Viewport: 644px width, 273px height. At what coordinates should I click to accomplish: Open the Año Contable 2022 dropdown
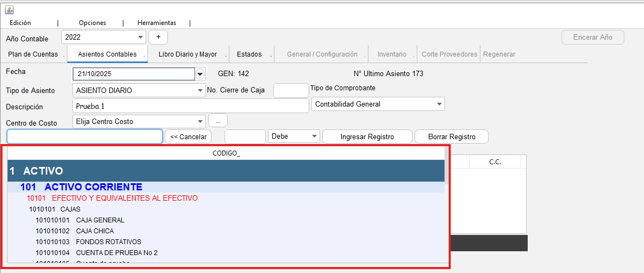click(x=141, y=37)
